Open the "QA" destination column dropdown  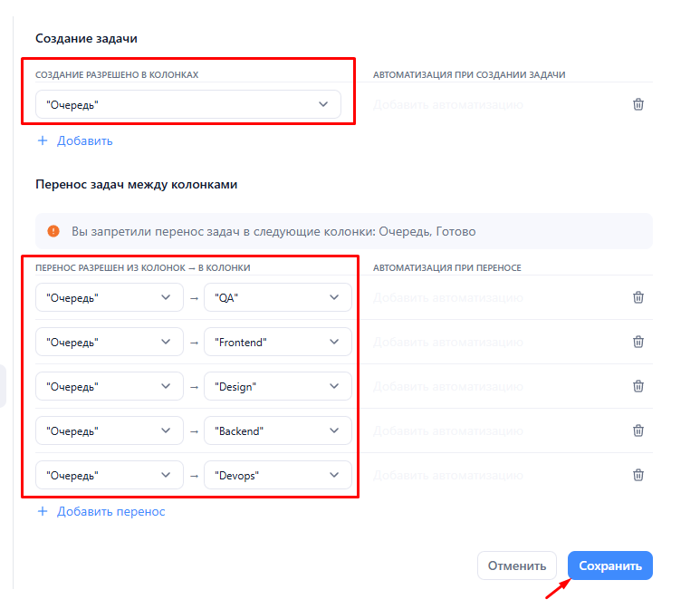click(x=278, y=297)
